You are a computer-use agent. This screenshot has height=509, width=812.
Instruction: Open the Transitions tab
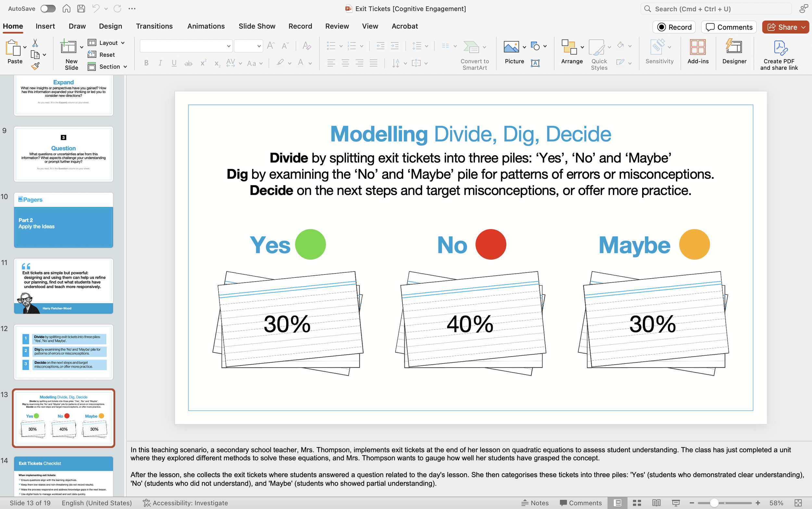(154, 26)
